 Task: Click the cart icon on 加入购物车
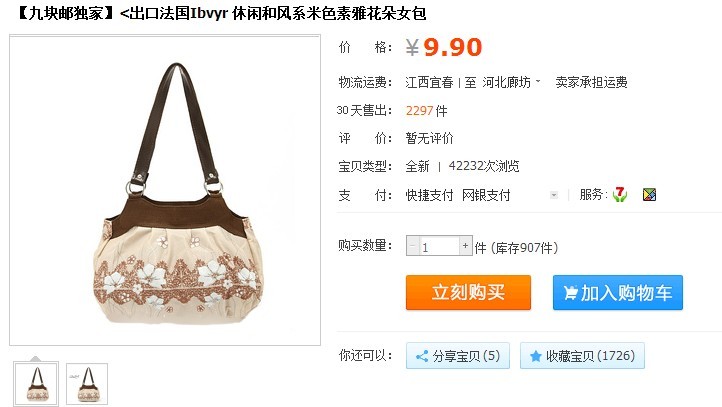570,293
